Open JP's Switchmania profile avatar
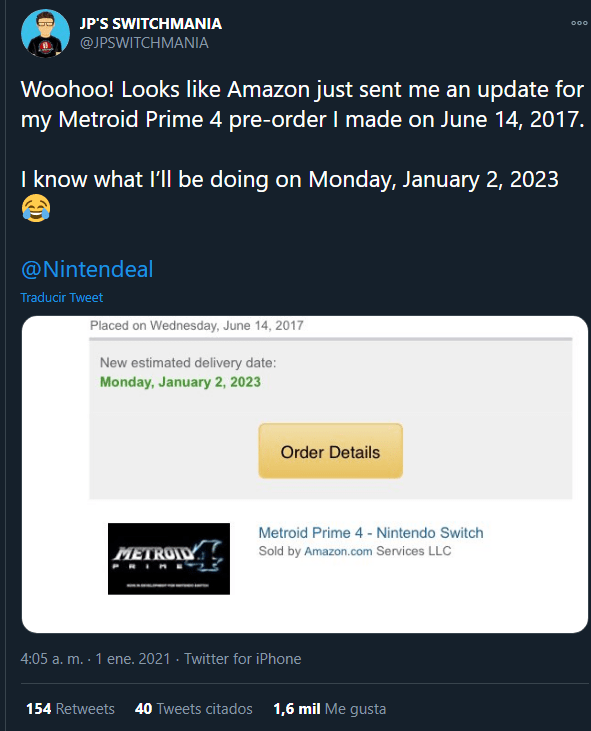Viewport: 591px width, 731px height. coord(45,34)
